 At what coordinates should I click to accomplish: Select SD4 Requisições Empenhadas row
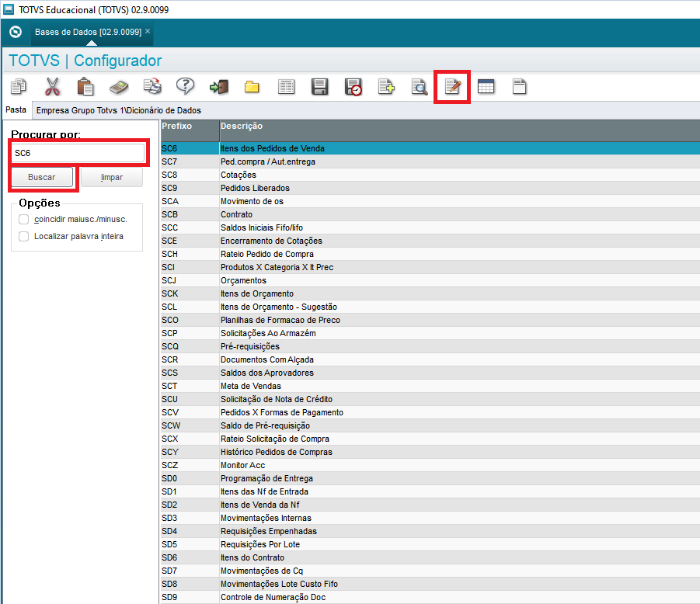coord(430,531)
